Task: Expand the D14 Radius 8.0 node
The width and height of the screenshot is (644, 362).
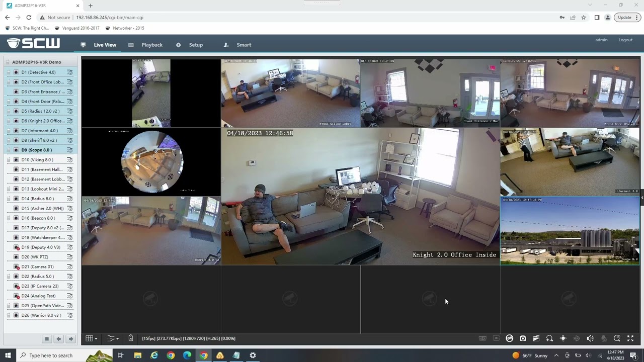Action: tap(9, 199)
